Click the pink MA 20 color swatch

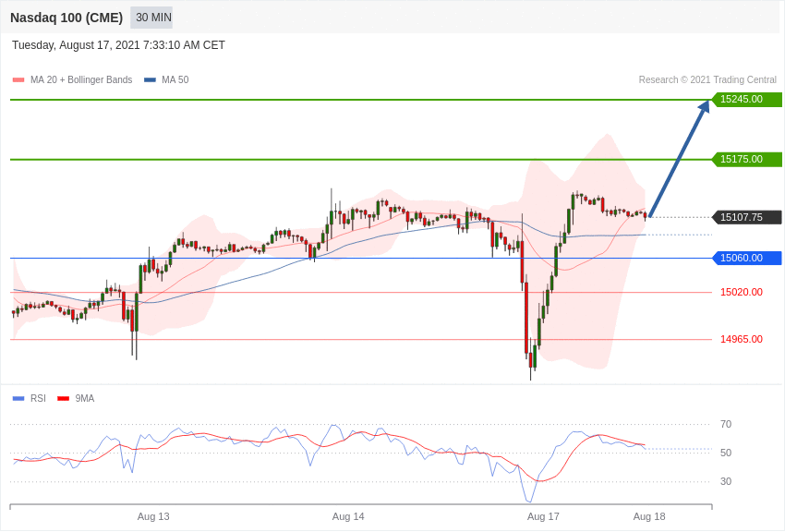18,79
